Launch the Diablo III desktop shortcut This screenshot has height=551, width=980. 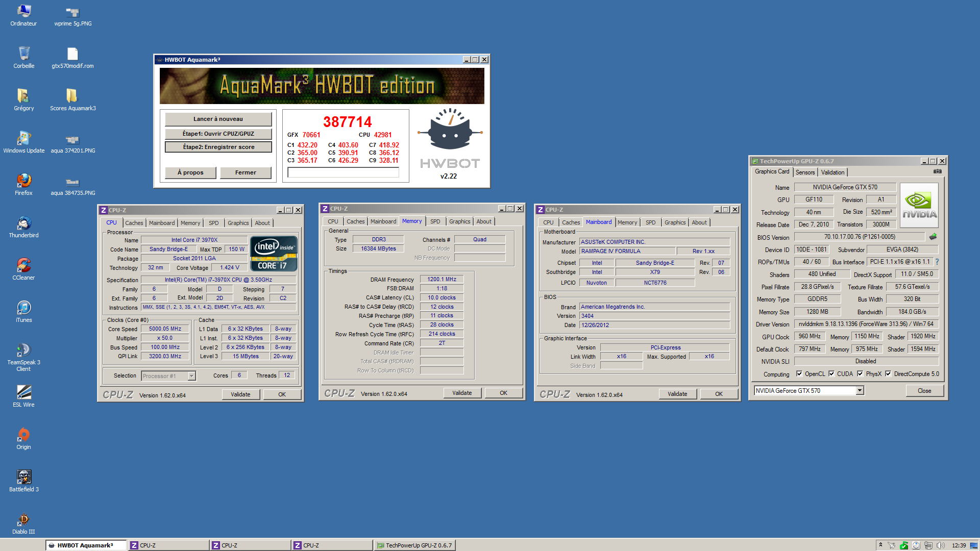pos(23,523)
